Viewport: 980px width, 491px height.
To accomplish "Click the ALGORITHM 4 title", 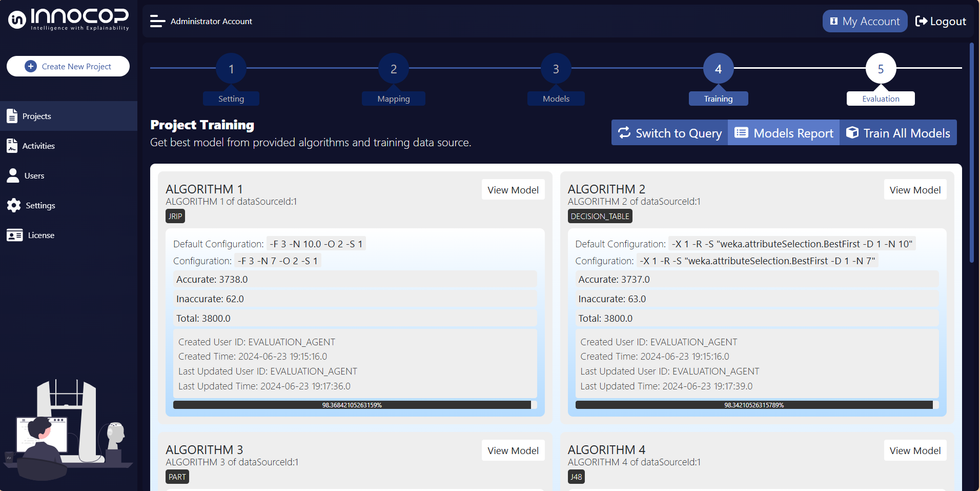I will (x=606, y=449).
